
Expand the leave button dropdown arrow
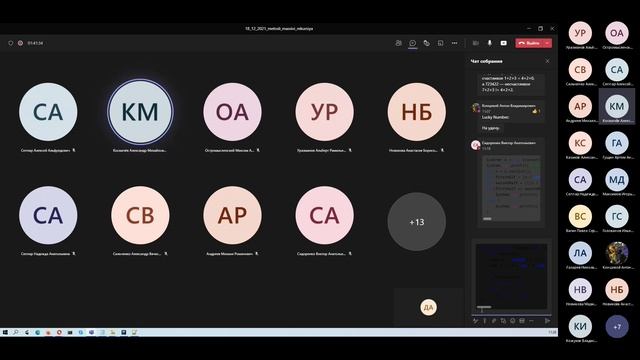coord(548,43)
